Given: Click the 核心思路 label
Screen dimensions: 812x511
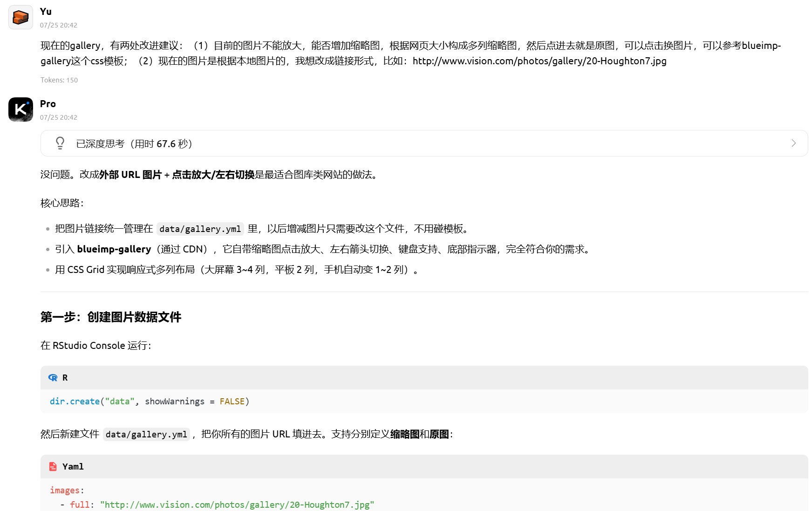Looking at the screenshot, I should pyautogui.click(x=62, y=203).
